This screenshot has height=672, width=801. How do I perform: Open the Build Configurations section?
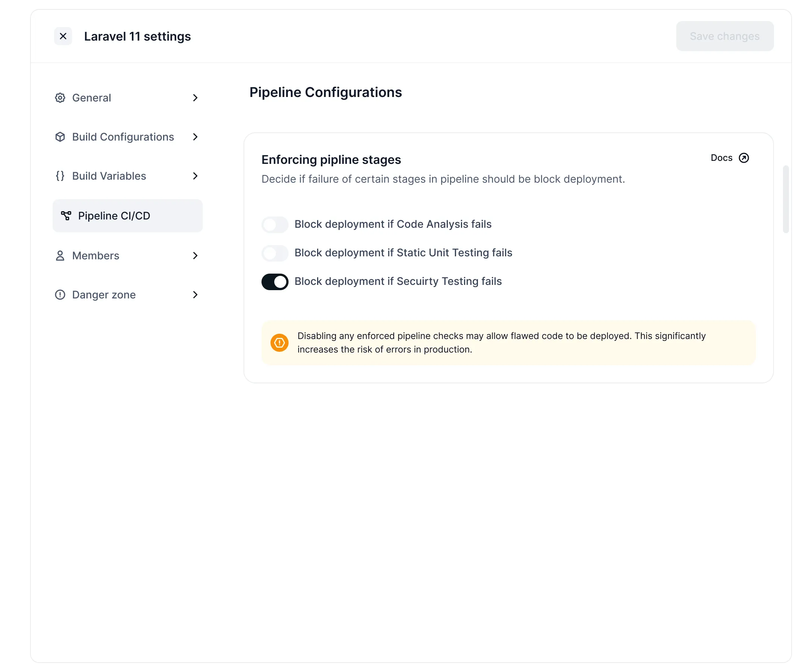coord(127,137)
